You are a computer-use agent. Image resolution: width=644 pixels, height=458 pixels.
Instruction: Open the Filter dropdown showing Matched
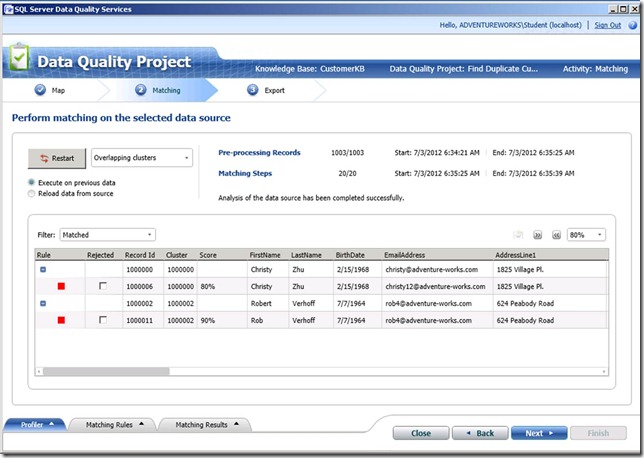pos(107,235)
